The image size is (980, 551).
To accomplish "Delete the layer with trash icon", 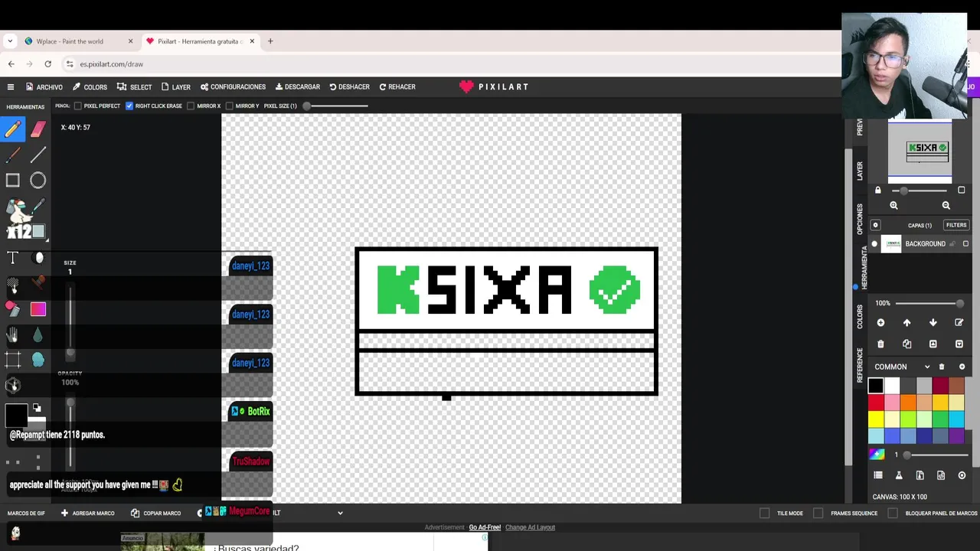I will [x=880, y=344].
